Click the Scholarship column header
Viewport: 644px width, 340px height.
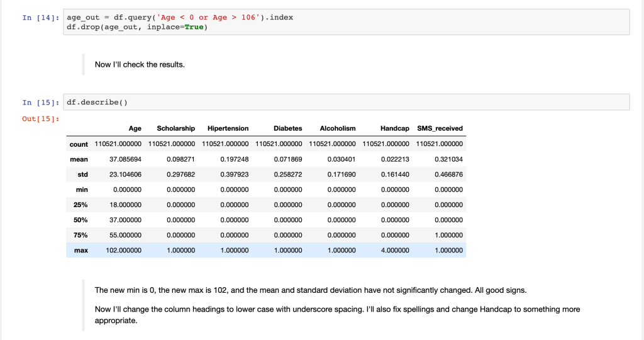click(x=175, y=128)
